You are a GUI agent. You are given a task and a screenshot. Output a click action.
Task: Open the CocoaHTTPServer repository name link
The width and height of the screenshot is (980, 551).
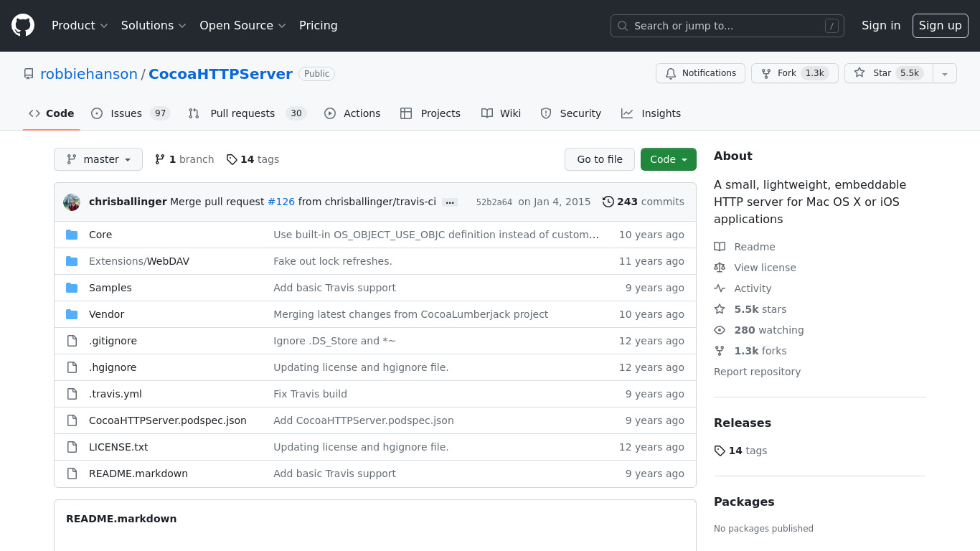coord(220,74)
